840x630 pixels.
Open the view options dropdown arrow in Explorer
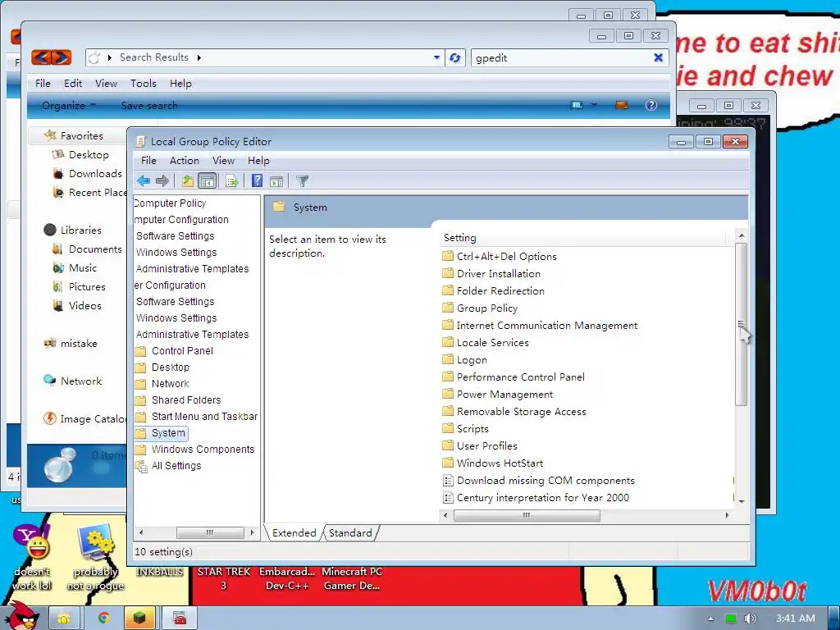(594, 105)
